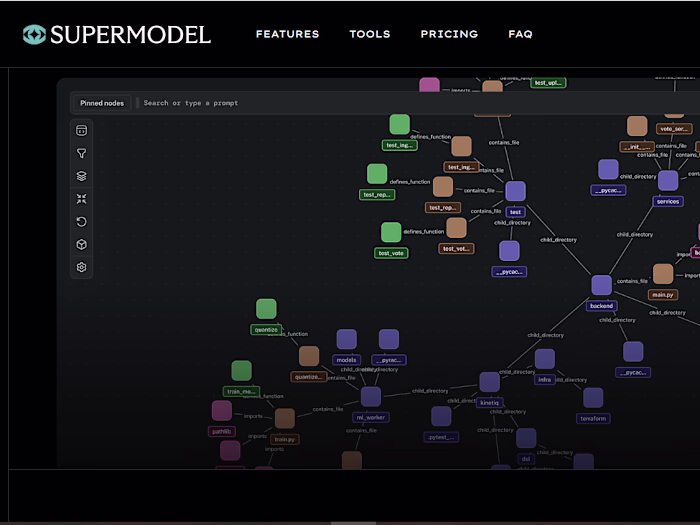Viewport: 700px width, 525px height.
Task: Select the services directory node
Action: click(668, 180)
